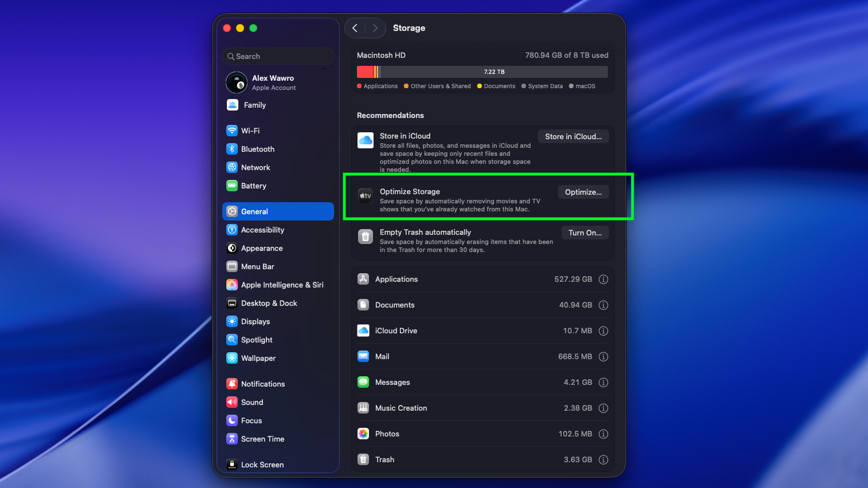
Task: Click the System Data legend label
Action: [x=545, y=86]
